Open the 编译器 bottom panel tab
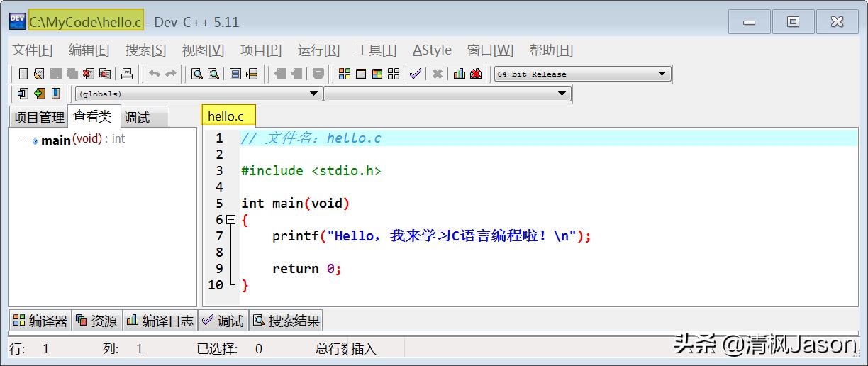This screenshot has height=366, width=868. [40, 321]
